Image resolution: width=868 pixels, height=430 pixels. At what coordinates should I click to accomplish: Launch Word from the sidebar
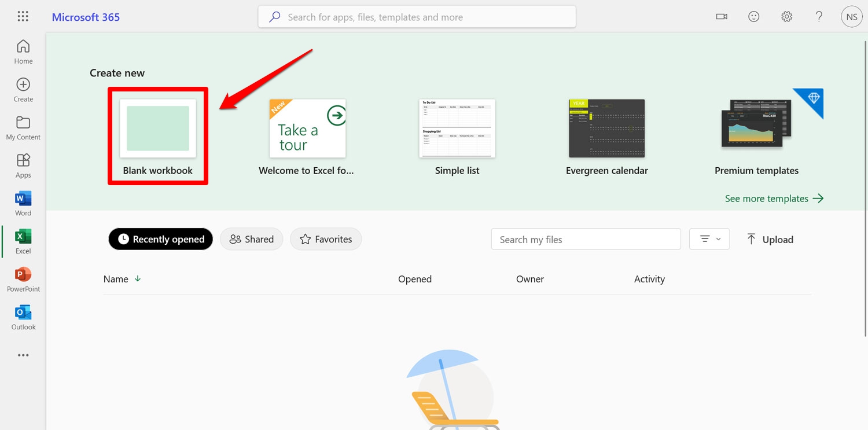(x=23, y=204)
